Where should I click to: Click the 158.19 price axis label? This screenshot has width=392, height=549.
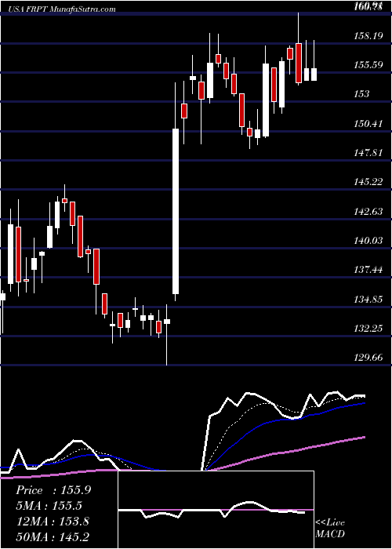[x=368, y=35]
